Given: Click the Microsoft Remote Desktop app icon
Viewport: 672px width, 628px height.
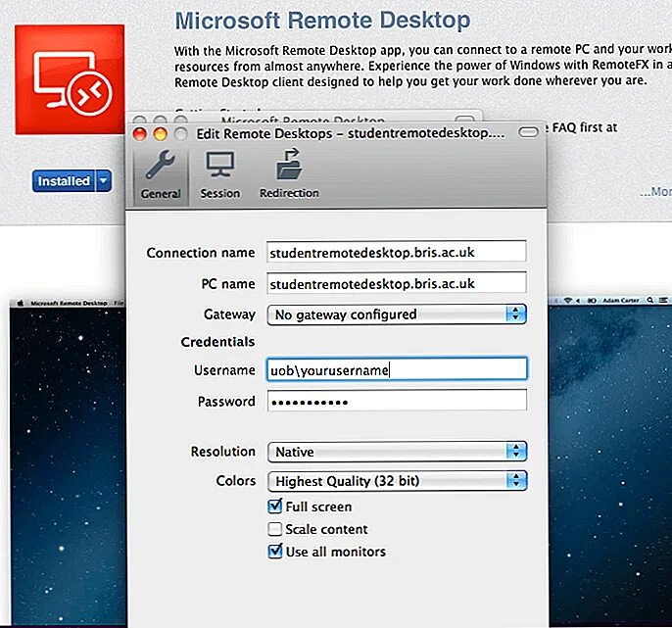Looking at the screenshot, I should 70,79.
